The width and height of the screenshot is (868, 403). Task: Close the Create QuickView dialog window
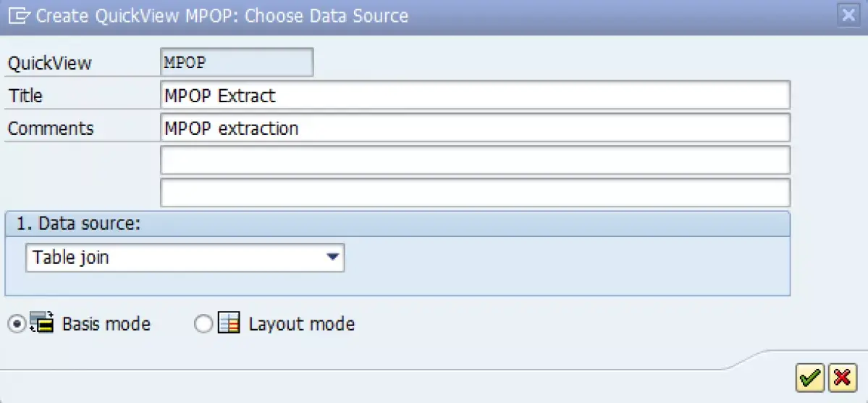pyautogui.click(x=848, y=15)
